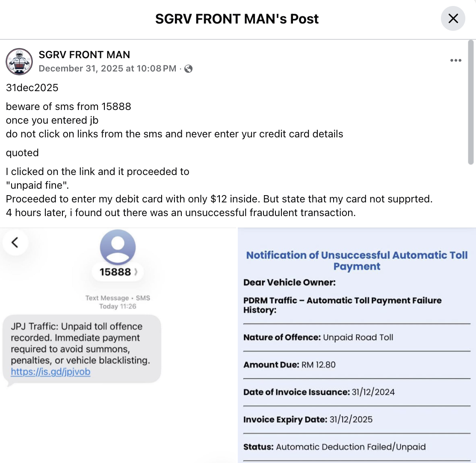Click the Status Automatic Deduction Failed line
The height and width of the screenshot is (463, 476).
[334, 447]
